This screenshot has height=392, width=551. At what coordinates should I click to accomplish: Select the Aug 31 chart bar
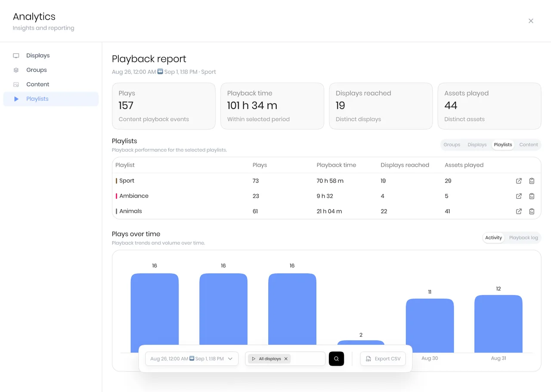498,324
